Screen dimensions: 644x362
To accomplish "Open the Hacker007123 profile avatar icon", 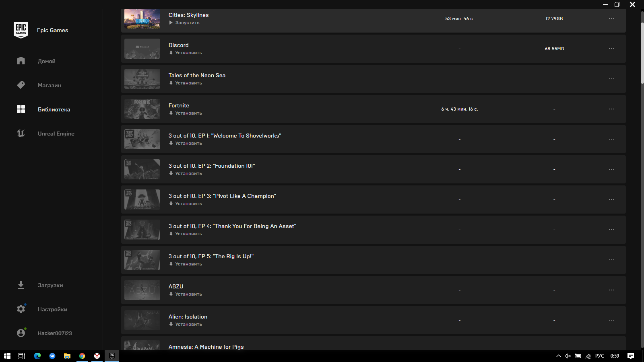I will pos(21,333).
